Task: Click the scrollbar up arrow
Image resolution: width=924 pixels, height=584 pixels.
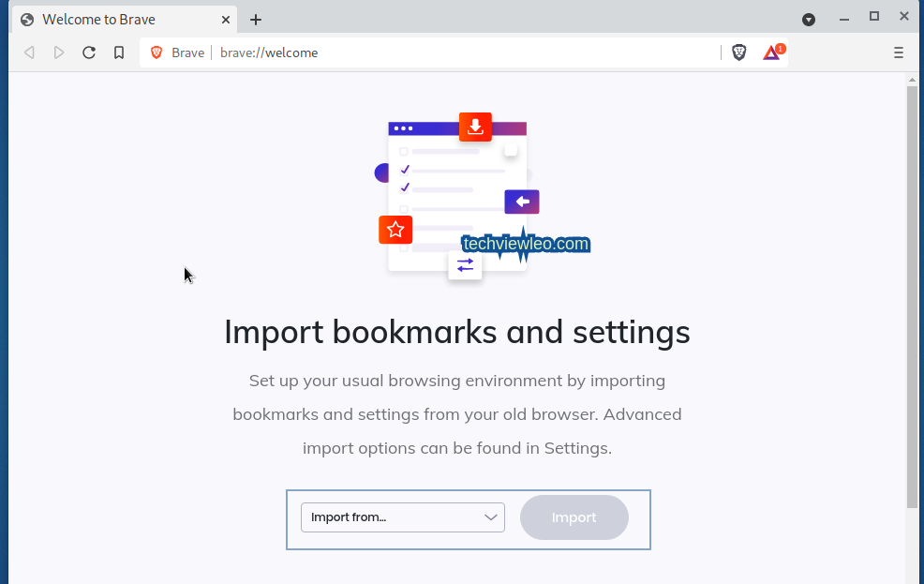Action: (x=912, y=80)
